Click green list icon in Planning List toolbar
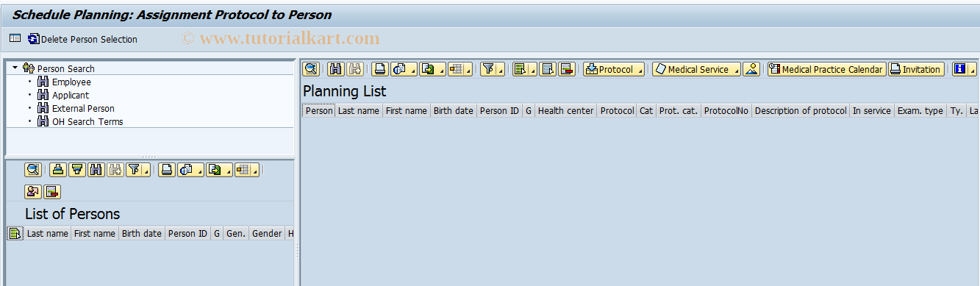The height and width of the screenshot is (286, 980). (521, 69)
